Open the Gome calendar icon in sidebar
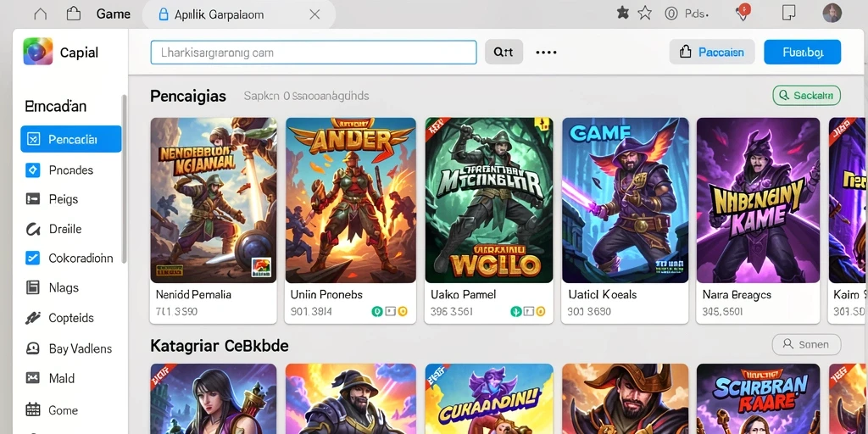The image size is (868, 434). [x=33, y=409]
